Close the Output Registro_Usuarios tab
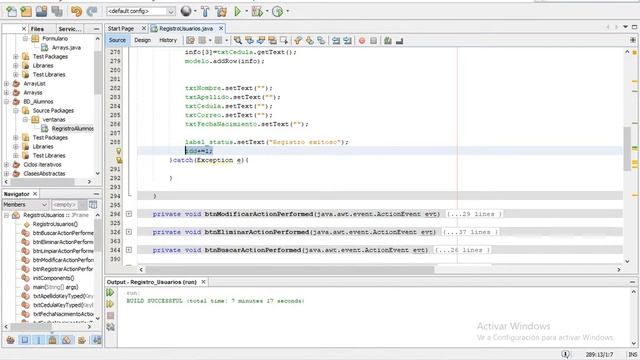Screen dimensions: 640x360 pyautogui.click(x=203, y=282)
